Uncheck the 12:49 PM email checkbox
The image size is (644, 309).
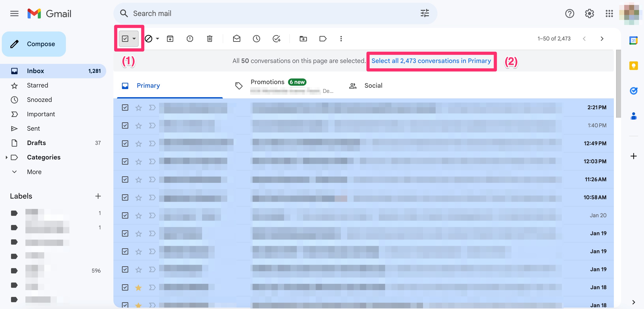point(125,143)
